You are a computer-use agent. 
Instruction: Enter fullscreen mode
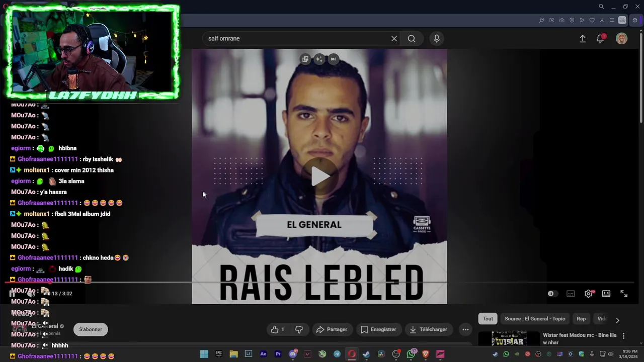coord(624,294)
